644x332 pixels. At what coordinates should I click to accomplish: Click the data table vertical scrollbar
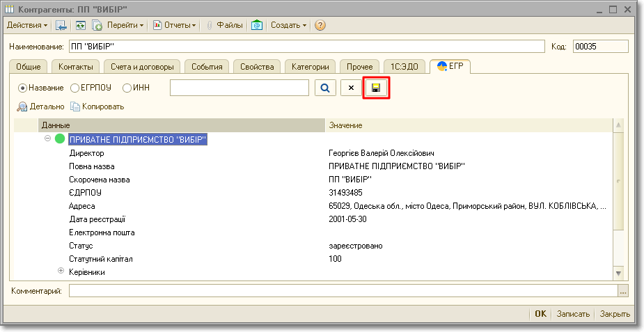click(x=617, y=198)
